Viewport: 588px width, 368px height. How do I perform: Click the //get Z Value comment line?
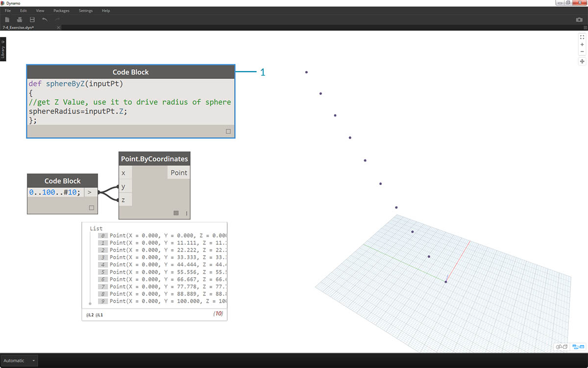point(129,102)
